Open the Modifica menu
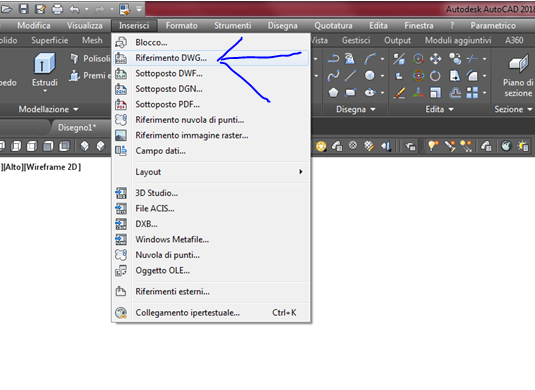Screen dimensions: 535x390 (34, 26)
